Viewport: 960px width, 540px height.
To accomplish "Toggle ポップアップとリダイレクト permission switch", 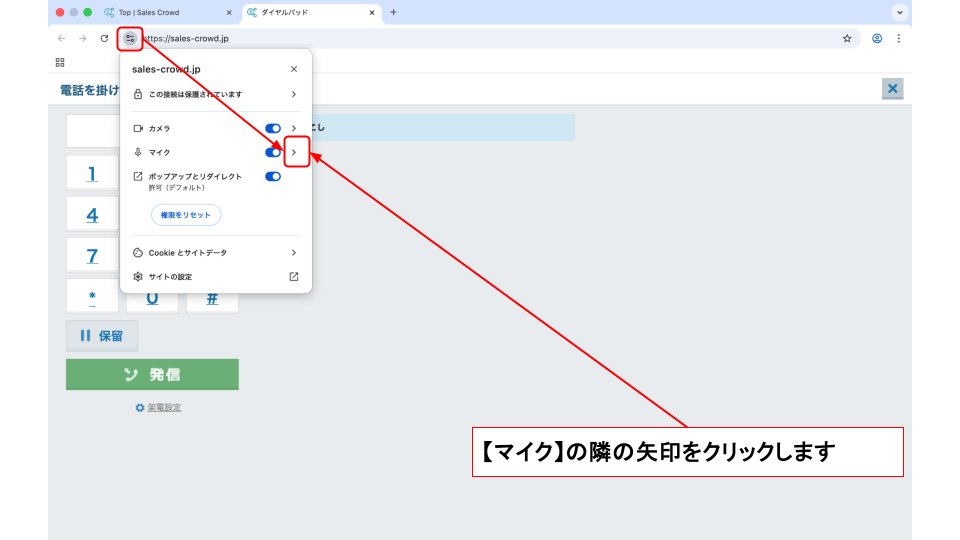I will pyautogui.click(x=273, y=176).
